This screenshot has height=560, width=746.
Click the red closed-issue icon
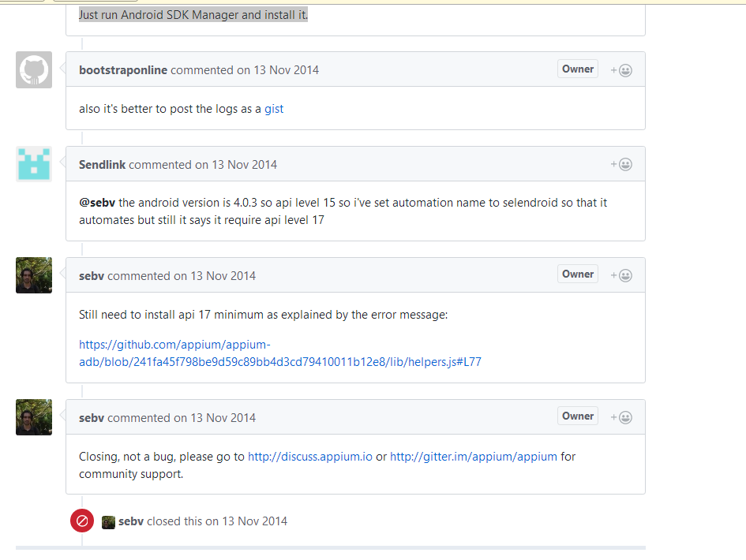click(82, 521)
